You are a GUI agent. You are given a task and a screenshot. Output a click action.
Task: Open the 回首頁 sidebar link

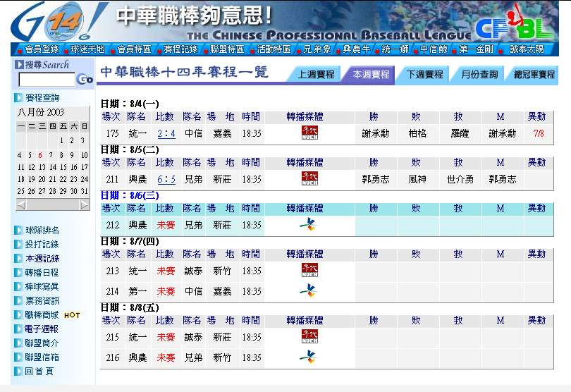click(39, 372)
